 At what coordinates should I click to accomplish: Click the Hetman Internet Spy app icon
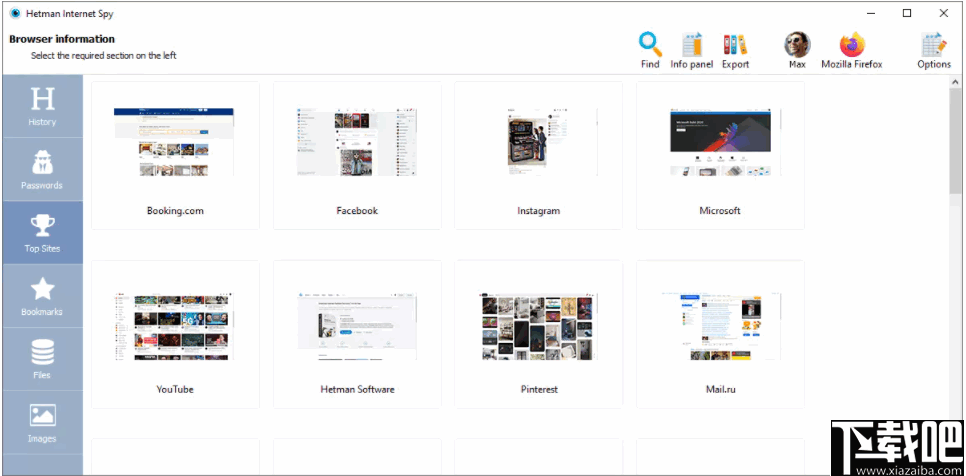click(15, 13)
